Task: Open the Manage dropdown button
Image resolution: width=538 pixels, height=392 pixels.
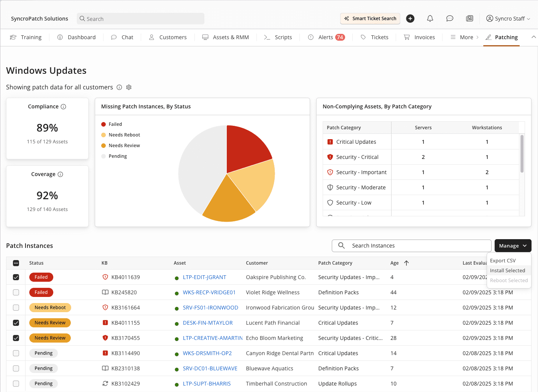Action: 513,246
